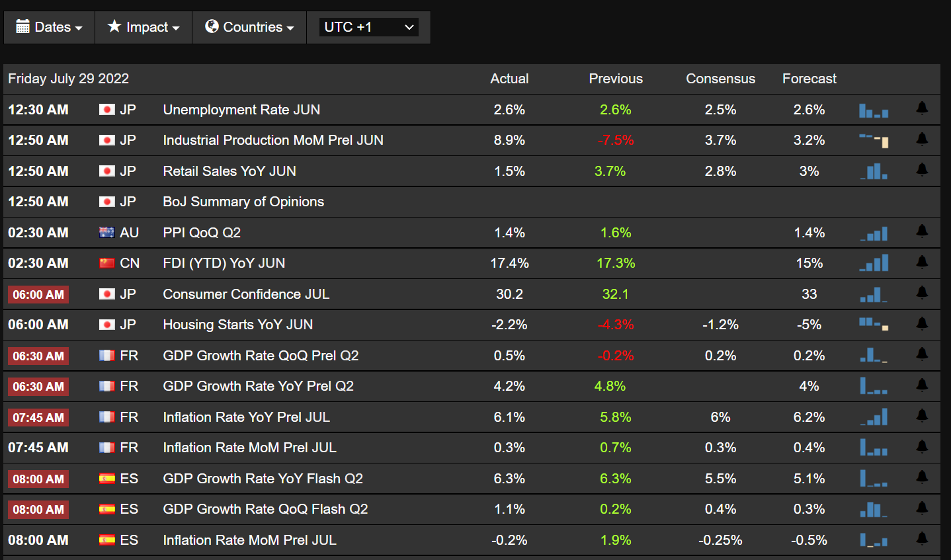Open the Dates dropdown filter
The image size is (951, 560).
click(x=50, y=27)
